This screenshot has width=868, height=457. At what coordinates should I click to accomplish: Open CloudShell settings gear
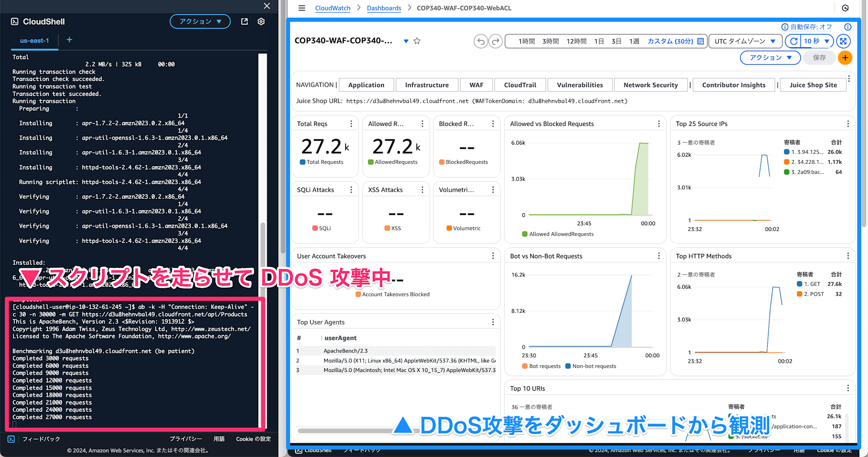pos(261,21)
